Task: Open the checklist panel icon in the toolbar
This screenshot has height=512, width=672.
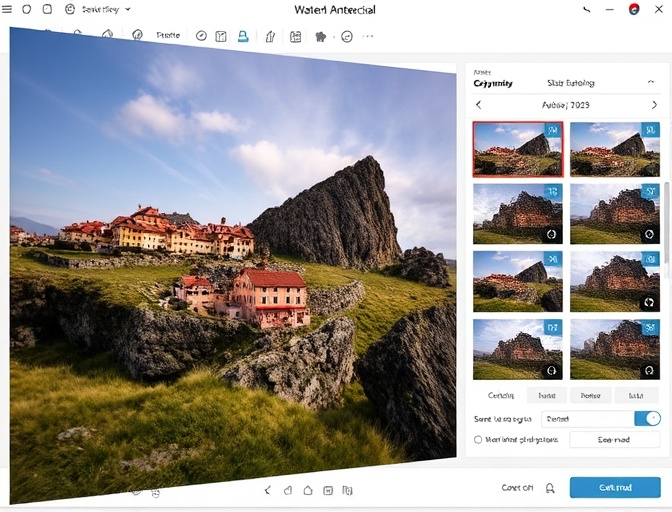Action: (295, 36)
